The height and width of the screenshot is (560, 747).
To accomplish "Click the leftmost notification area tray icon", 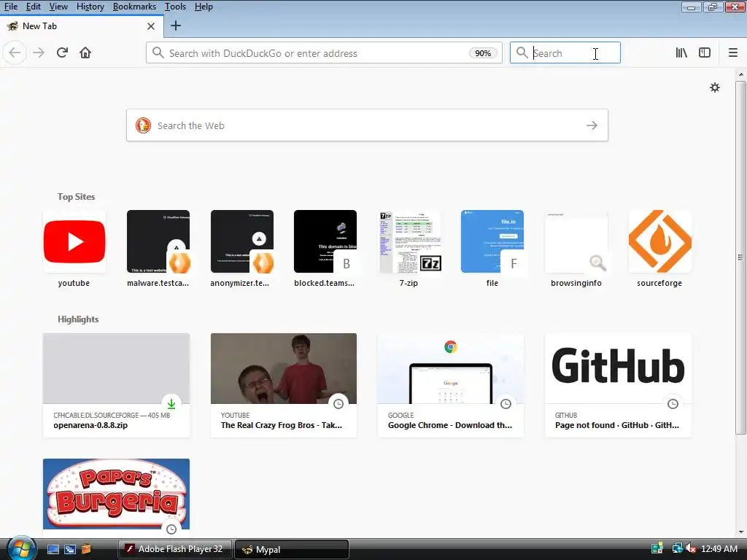I will tap(657, 548).
